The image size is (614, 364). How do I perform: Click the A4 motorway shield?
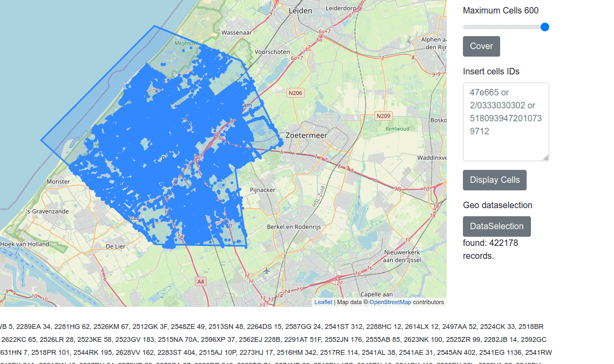coord(201,281)
